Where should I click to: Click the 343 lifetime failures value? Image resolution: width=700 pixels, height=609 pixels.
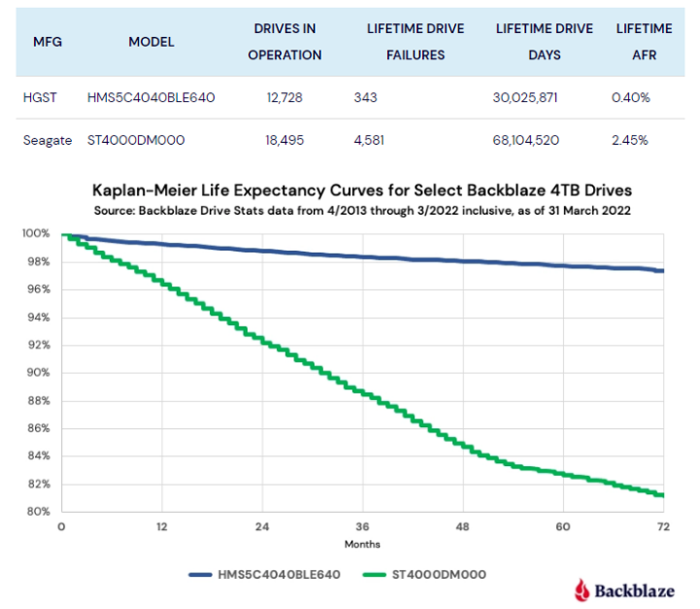pyautogui.click(x=366, y=97)
